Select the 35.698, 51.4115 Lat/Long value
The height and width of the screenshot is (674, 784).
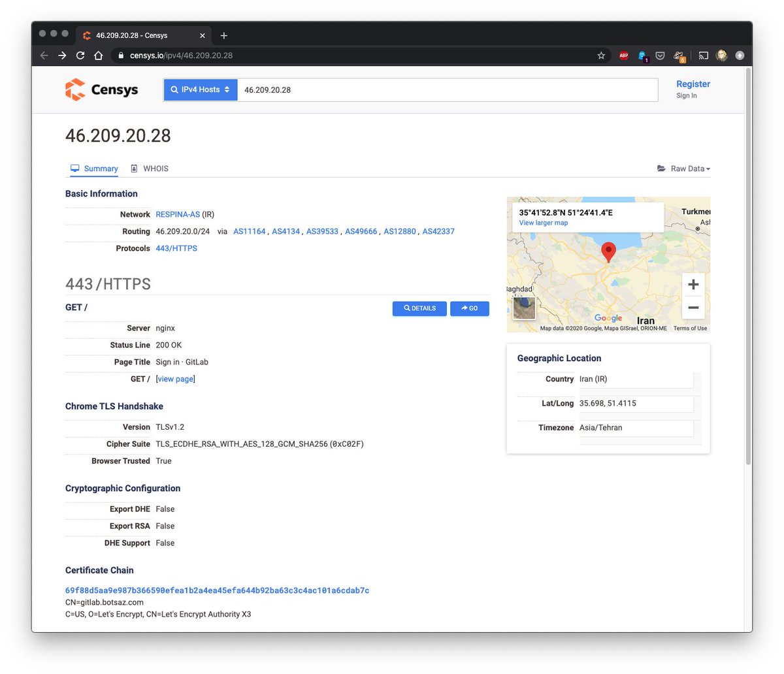pos(608,403)
